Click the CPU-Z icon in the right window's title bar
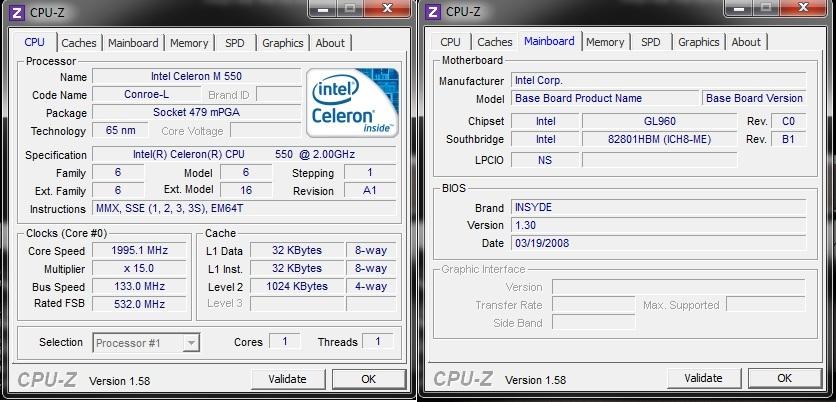836x402 pixels. [x=433, y=11]
